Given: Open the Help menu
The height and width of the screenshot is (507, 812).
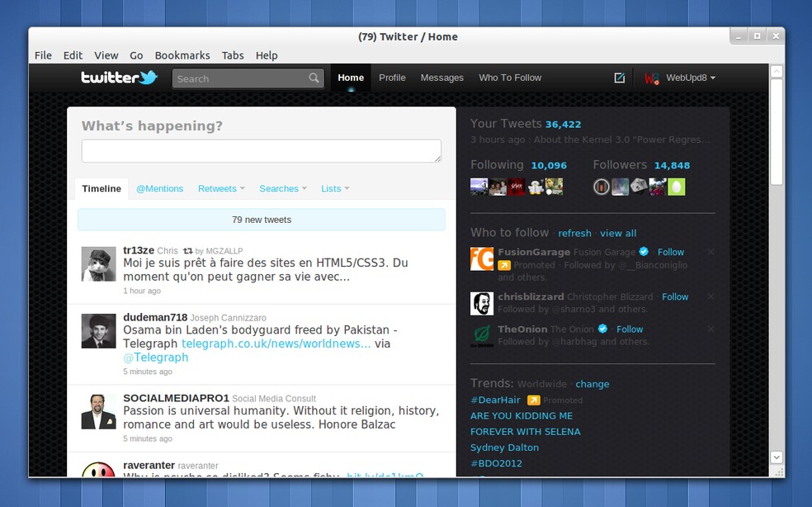Looking at the screenshot, I should 267,55.
